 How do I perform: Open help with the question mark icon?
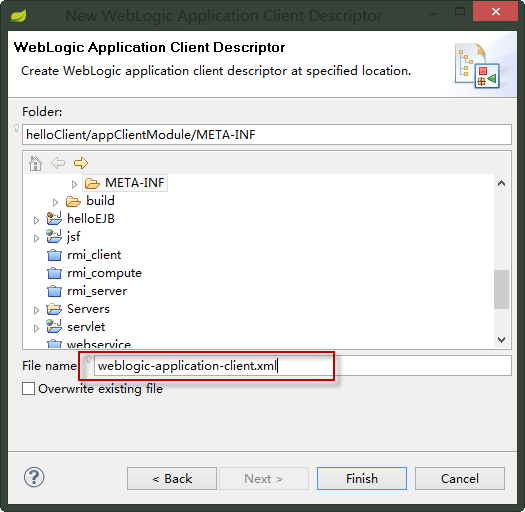tap(34, 477)
